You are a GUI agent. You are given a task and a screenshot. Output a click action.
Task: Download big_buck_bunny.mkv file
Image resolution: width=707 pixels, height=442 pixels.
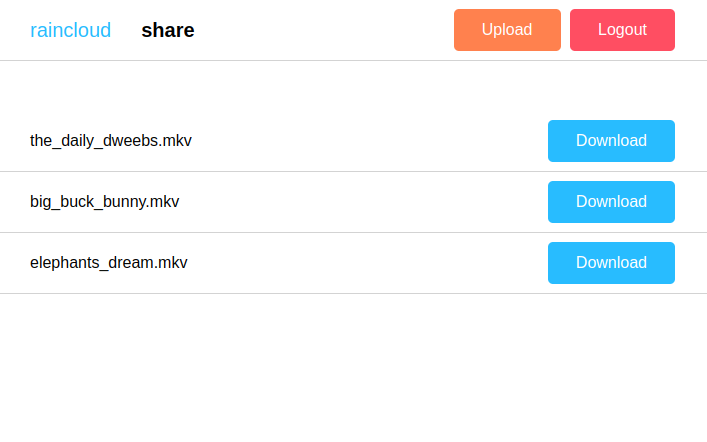611,202
